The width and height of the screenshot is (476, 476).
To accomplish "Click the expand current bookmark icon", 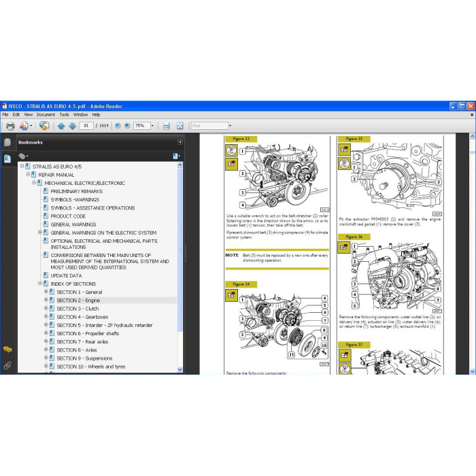I will point(176,156).
